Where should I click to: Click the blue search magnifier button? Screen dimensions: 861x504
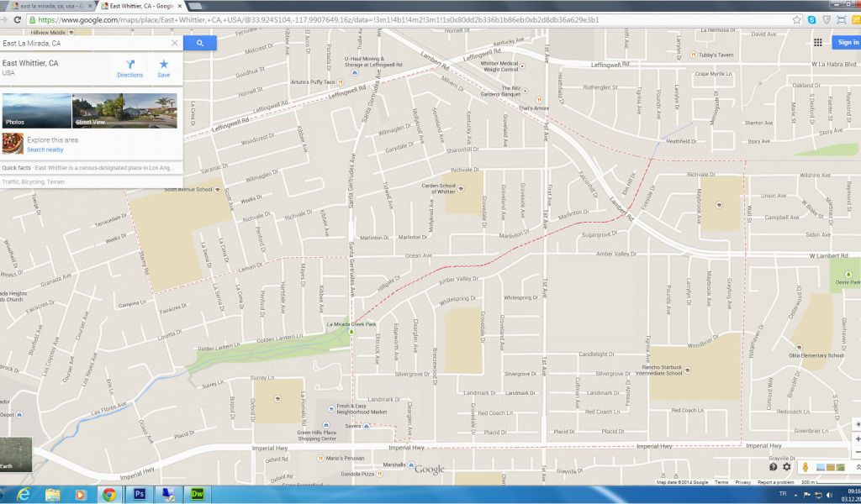click(200, 43)
